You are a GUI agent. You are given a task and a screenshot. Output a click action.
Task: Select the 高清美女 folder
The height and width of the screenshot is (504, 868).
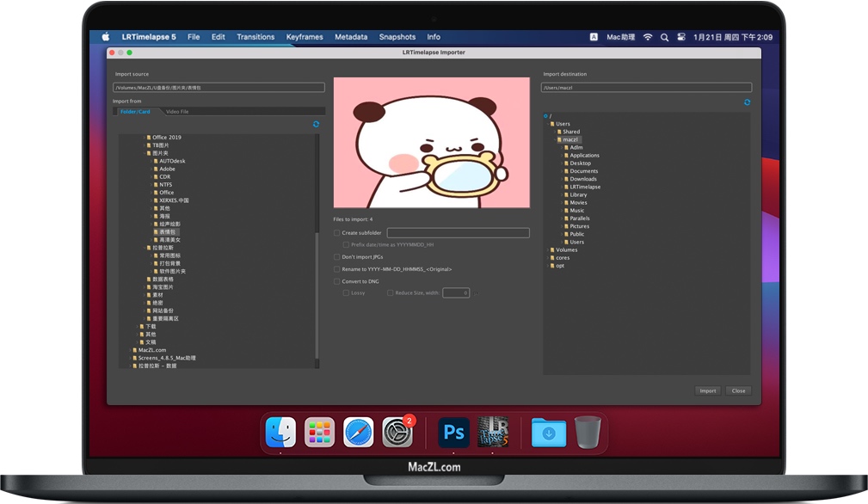pyautogui.click(x=170, y=240)
